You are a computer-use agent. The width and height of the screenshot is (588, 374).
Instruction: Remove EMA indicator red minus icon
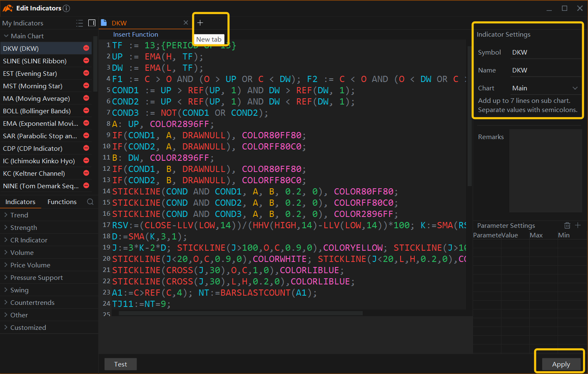pos(86,123)
